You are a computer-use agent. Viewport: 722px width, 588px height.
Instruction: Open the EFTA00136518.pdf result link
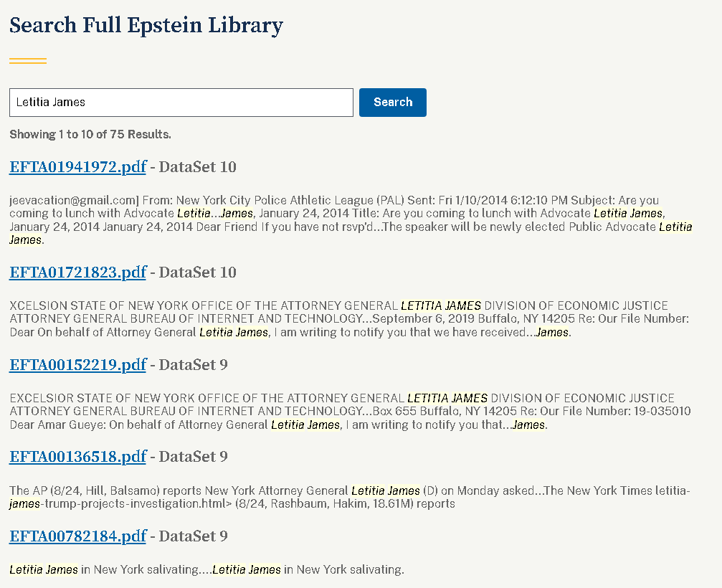click(x=78, y=456)
